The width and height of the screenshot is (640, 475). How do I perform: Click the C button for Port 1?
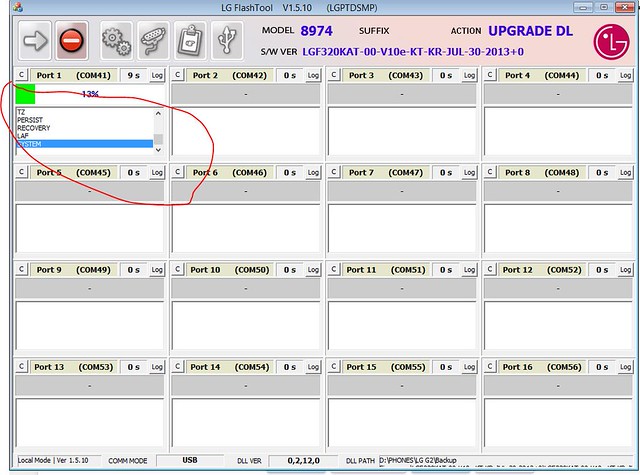coord(22,75)
